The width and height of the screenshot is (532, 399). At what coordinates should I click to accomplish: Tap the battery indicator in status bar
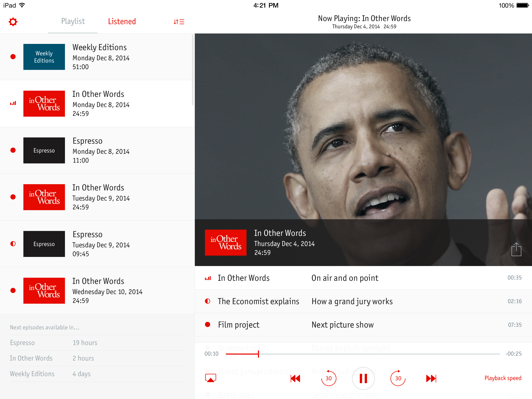point(523,5)
